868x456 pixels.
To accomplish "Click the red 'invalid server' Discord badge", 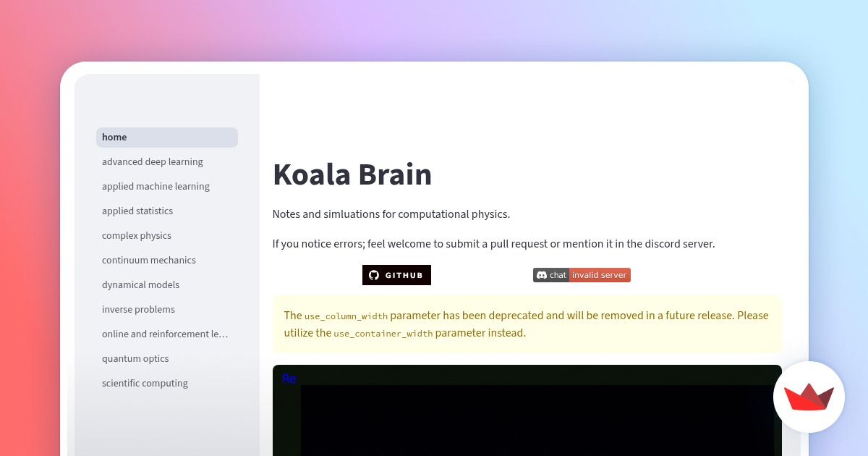I will pos(599,275).
